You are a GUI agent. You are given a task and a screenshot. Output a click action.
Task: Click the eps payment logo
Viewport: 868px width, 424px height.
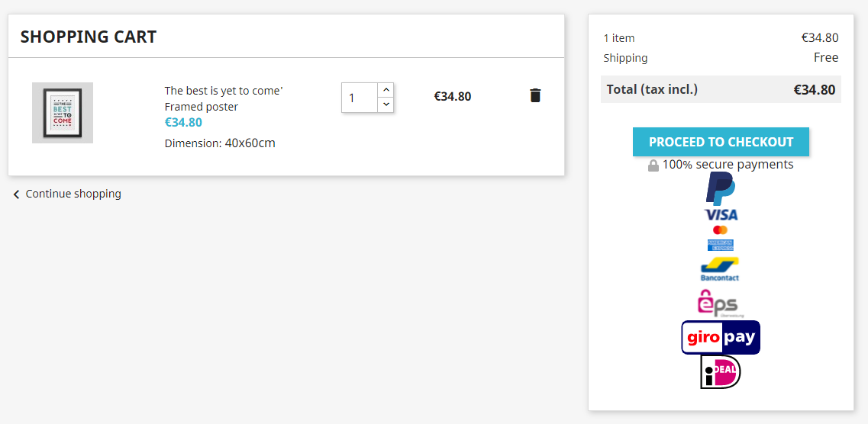click(x=718, y=302)
